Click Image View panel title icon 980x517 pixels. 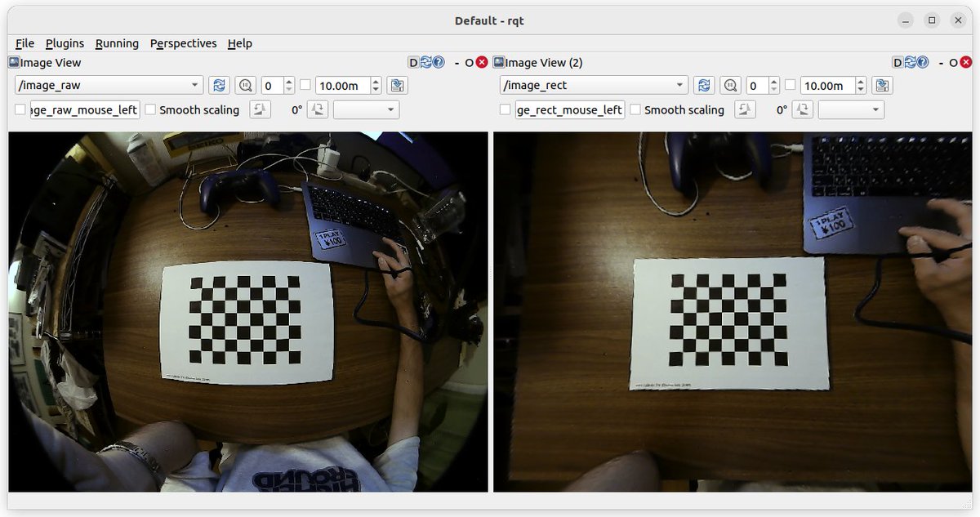(14, 62)
